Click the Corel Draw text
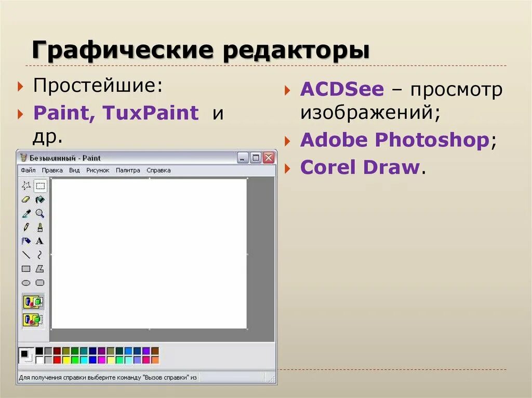Image resolution: width=532 pixels, height=398 pixels. coord(360,167)
